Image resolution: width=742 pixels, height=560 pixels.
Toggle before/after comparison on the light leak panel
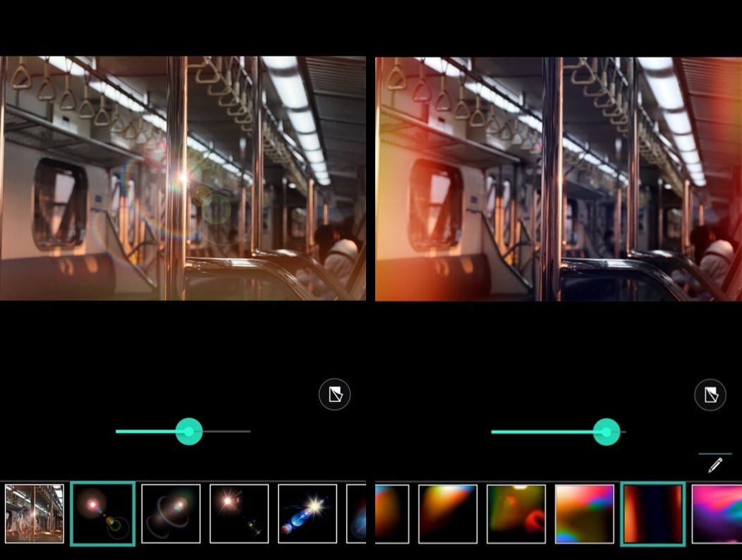pyautogui.click(x=710, y=395)
